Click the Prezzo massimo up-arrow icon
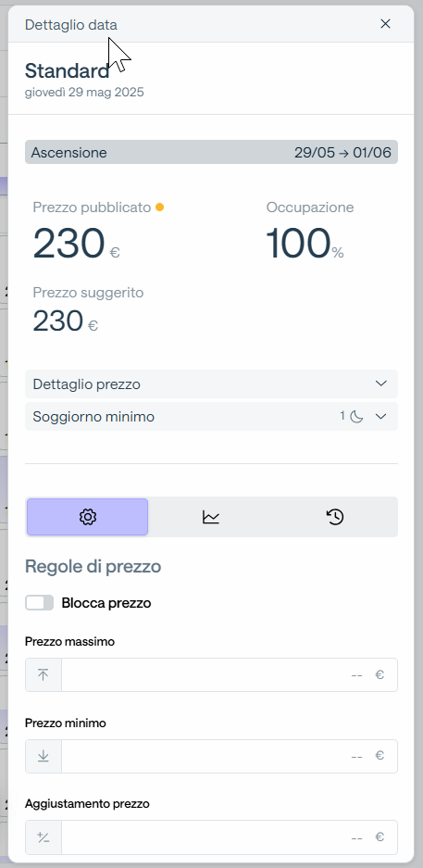Image resolution: width=423 pixels, height=868 pixels. [x=44, y=674]
